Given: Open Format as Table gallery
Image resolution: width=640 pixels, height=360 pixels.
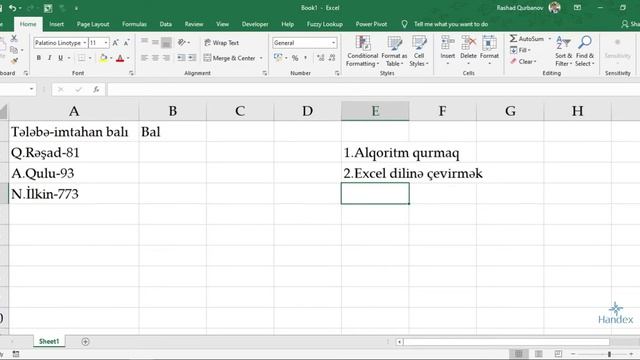Looking at the screenshot, I should point(394,51).
